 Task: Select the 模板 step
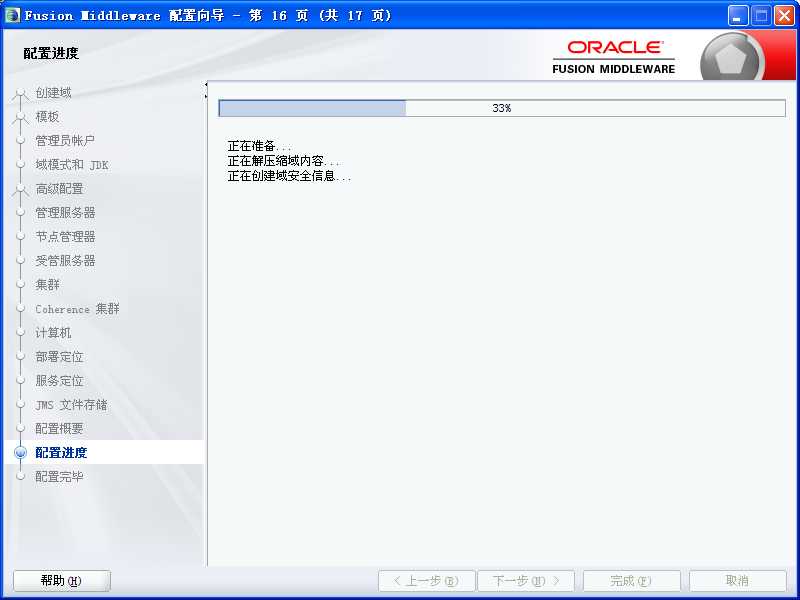click(47, 117)
